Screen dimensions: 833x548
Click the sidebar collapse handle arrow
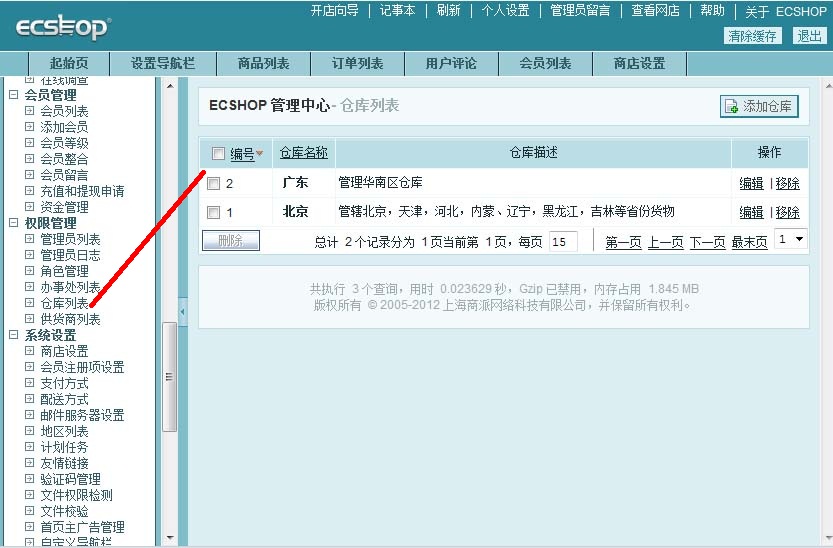[183, 312]
